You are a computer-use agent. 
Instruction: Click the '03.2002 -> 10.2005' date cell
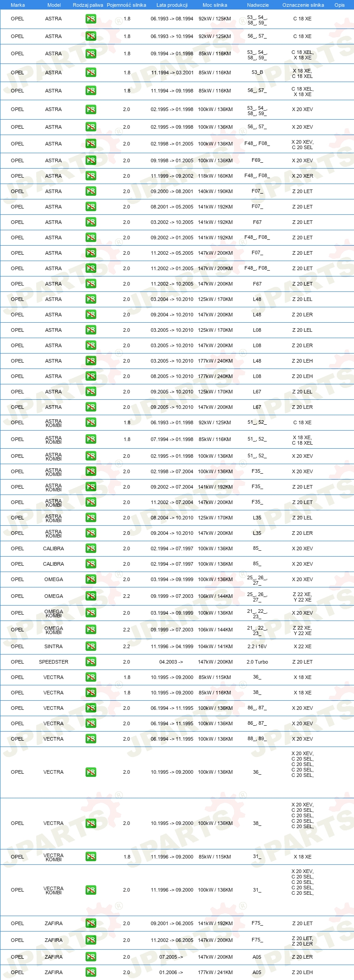click(x=172, y=222)
